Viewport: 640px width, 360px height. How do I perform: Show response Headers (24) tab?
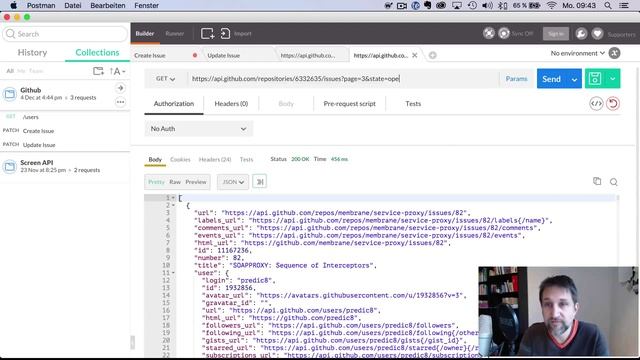(x=215, y=159)
